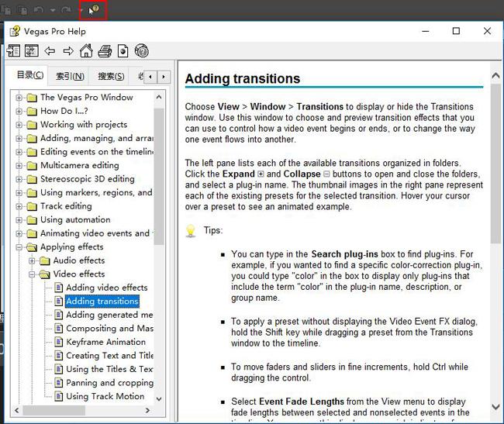Click the Locate topic toolbar icon
The image size is (504, 424).
coord(32,50)
